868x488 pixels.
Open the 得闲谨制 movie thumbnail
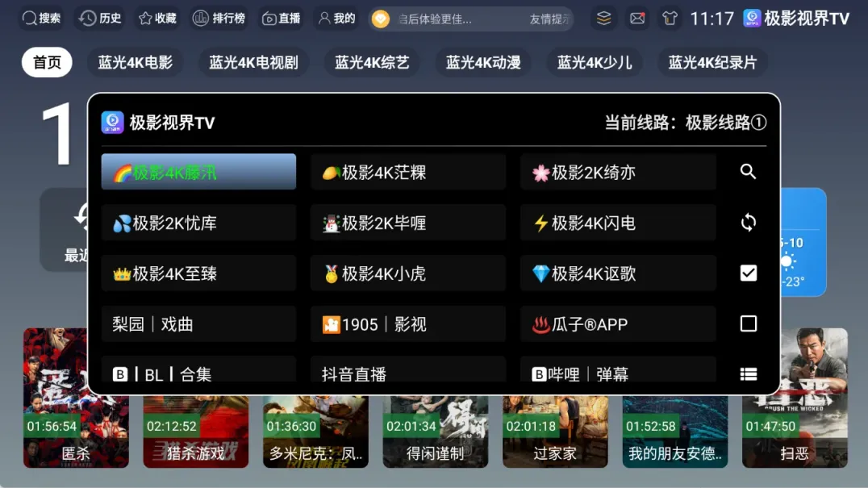point(435,432)
